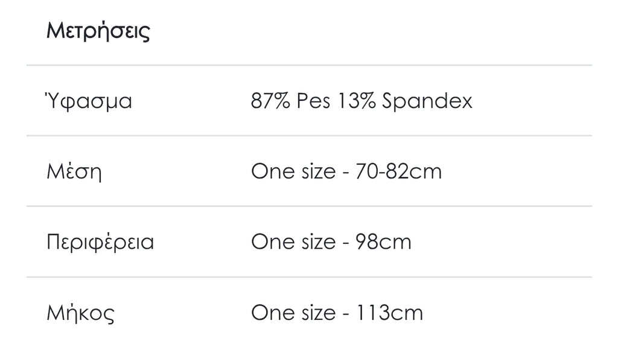618x364 pixels.
Task: Click "One size" in the Μέση row
Action: (x=293, y=172)
